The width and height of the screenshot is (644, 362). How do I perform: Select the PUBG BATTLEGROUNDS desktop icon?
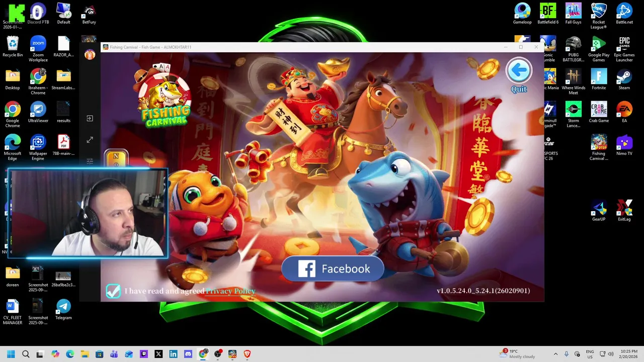pyautogui.click(x=574, y=49)
